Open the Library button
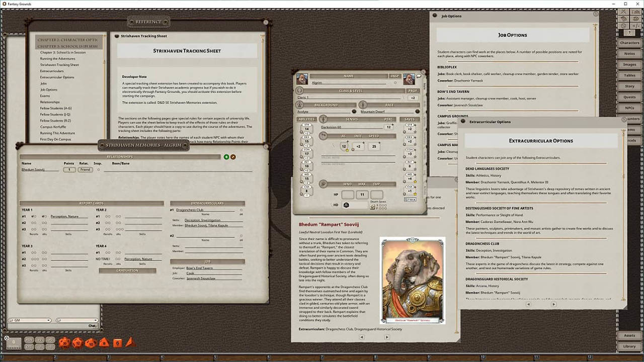The image size is (644, 362). pyautogui.click(x=629, y=346)
